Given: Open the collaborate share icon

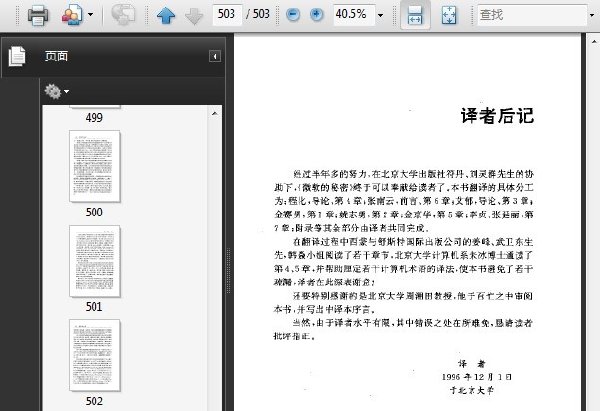Looking at the screenshot, I should coord(72,15).
